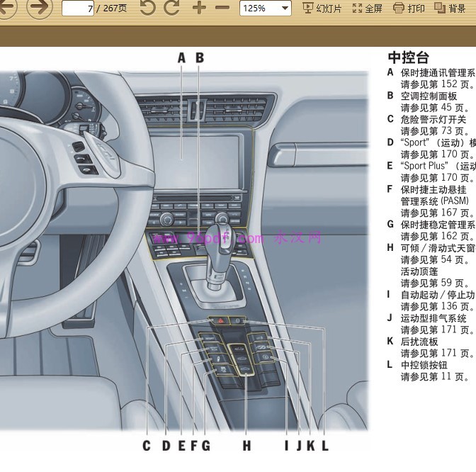The width and height of the screenshot is (476, 472).
Task: Select text 请参见第 162 页。
Action: [438, 236]
